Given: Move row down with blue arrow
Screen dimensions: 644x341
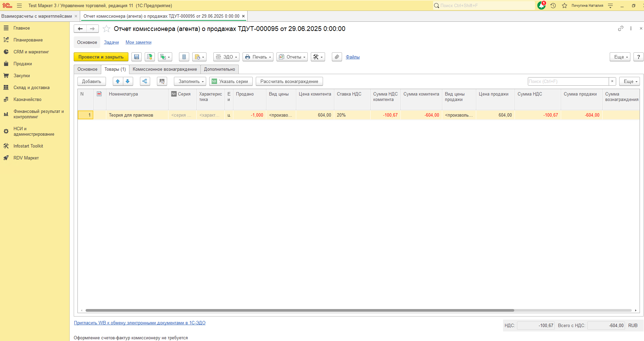Looking at the screenshot, I should point(128,82).
